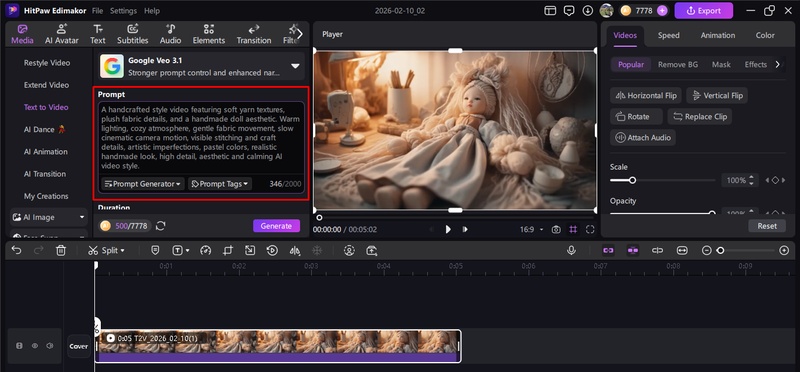Viewport: 800px width, 372px height.
Task: Click the Generate button
Action: pos(276,226)
